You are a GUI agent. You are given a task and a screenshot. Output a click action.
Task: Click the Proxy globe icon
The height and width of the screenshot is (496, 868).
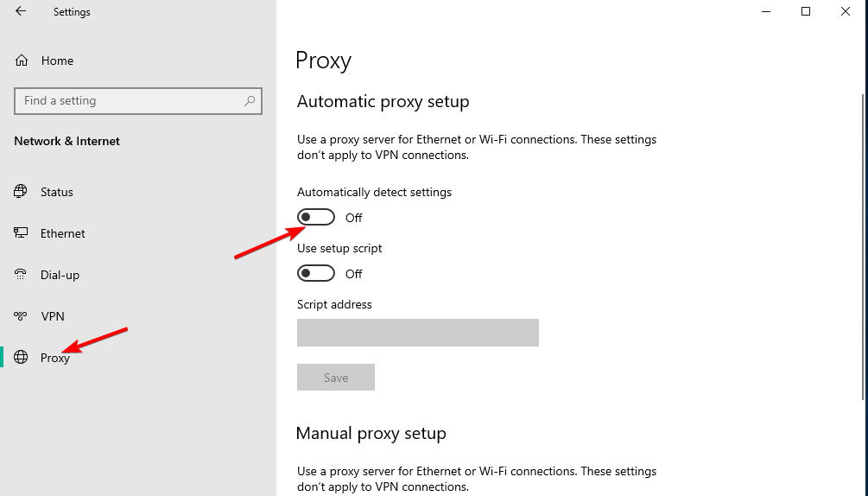point(21,358)
